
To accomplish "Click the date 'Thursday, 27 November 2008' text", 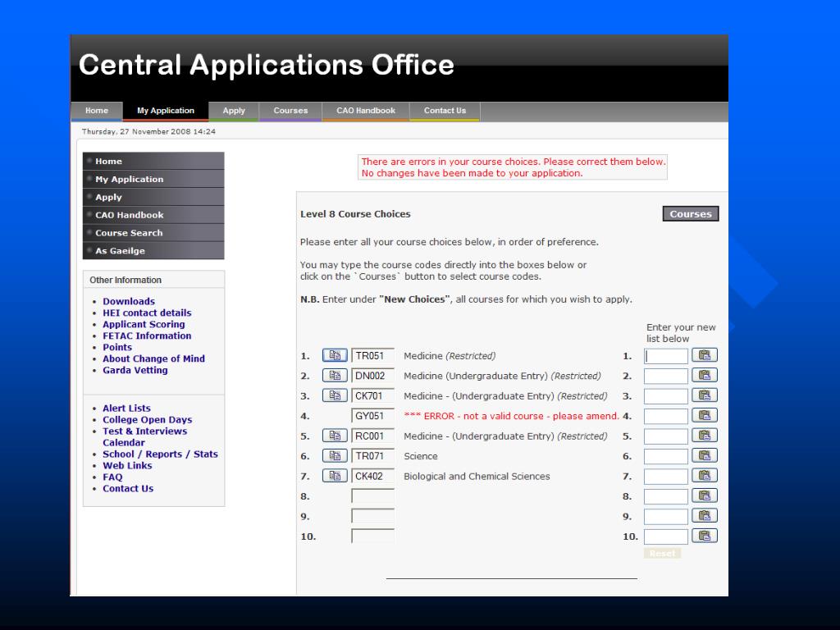I will tap(136, 131).
